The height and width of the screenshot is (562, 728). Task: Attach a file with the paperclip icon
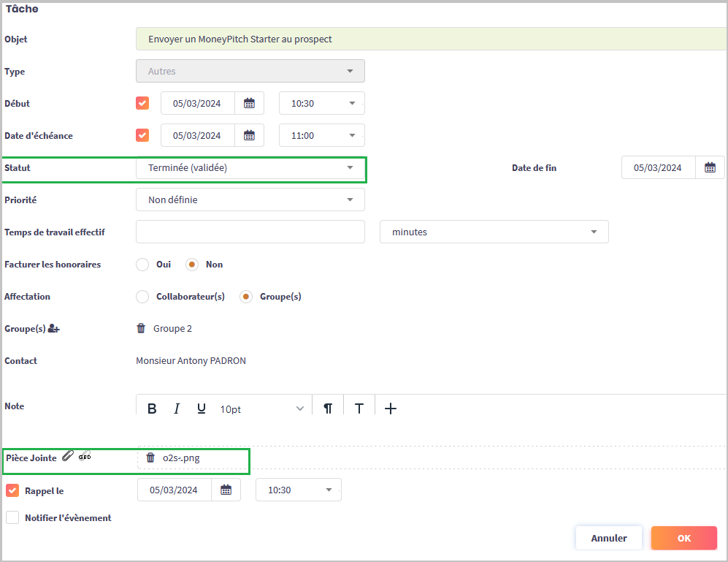67,457
